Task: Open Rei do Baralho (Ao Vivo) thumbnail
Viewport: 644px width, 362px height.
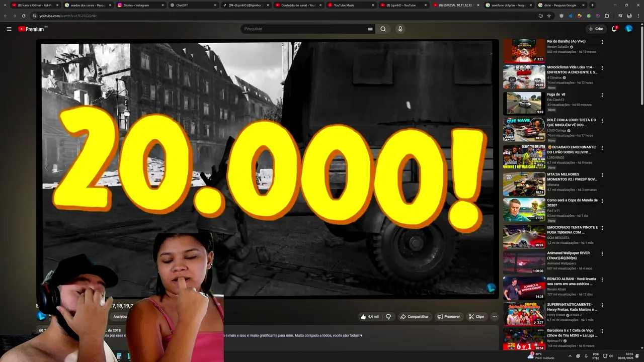Action: 524,51
